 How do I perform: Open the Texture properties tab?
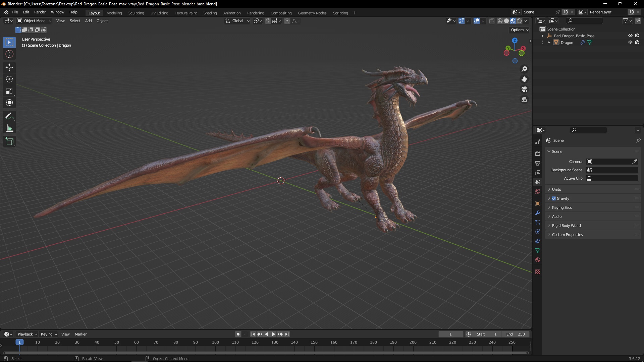click(538, 272)
